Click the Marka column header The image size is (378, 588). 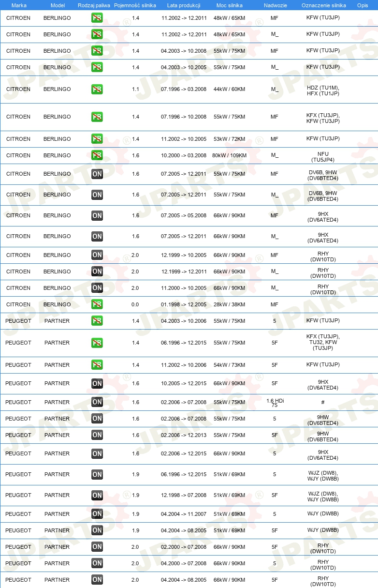[19, 5]
